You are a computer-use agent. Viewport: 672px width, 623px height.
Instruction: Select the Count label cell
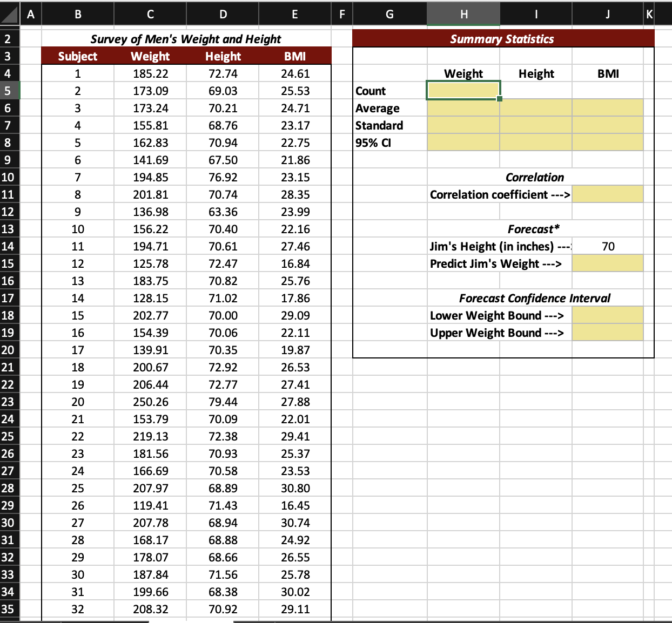coord(371,90)
